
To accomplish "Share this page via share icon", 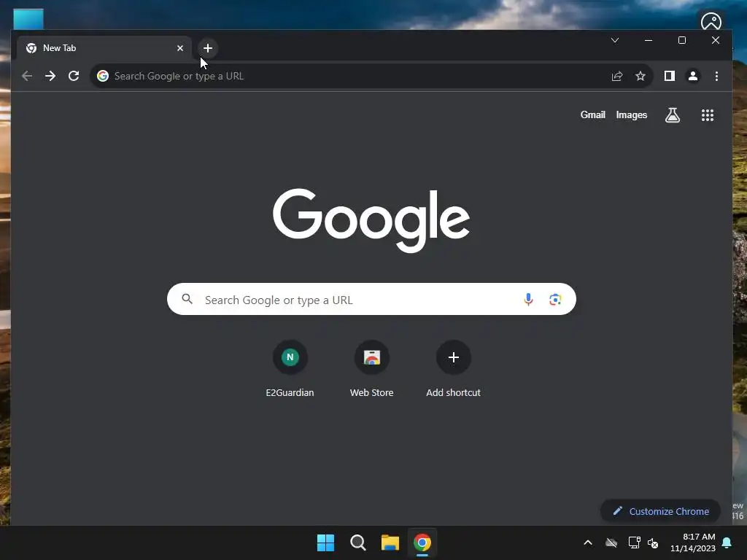I will point(617,76).
